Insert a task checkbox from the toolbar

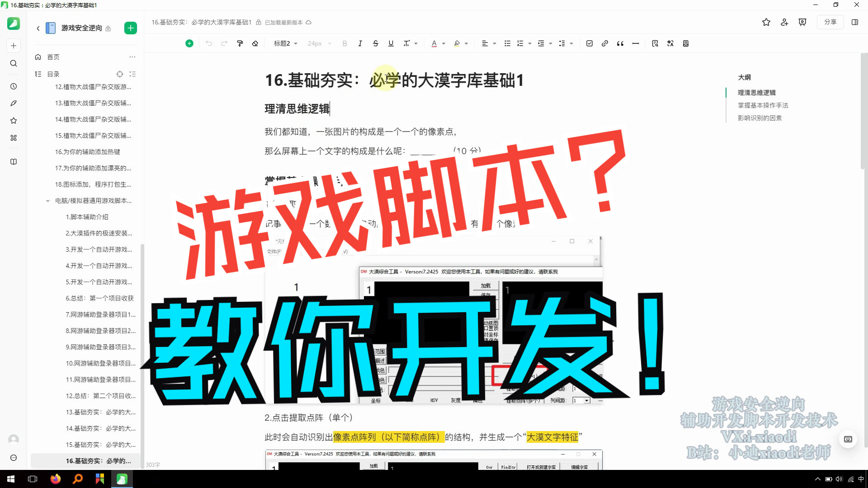pos(590,43)
